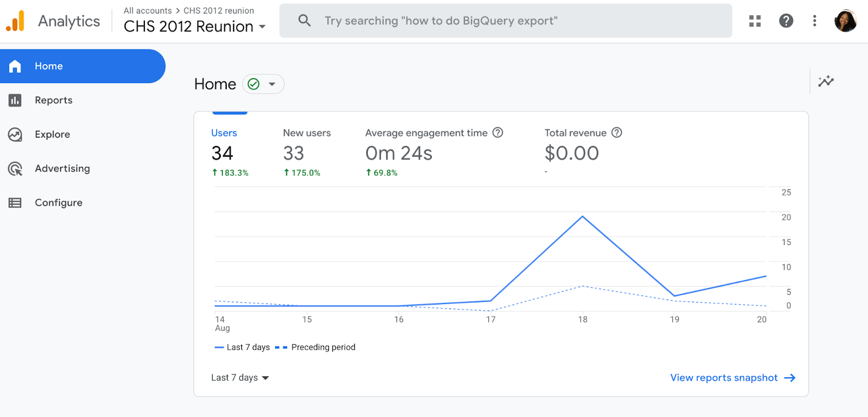
Task: Click the search magnifier icon
Action: click(304, 21)
